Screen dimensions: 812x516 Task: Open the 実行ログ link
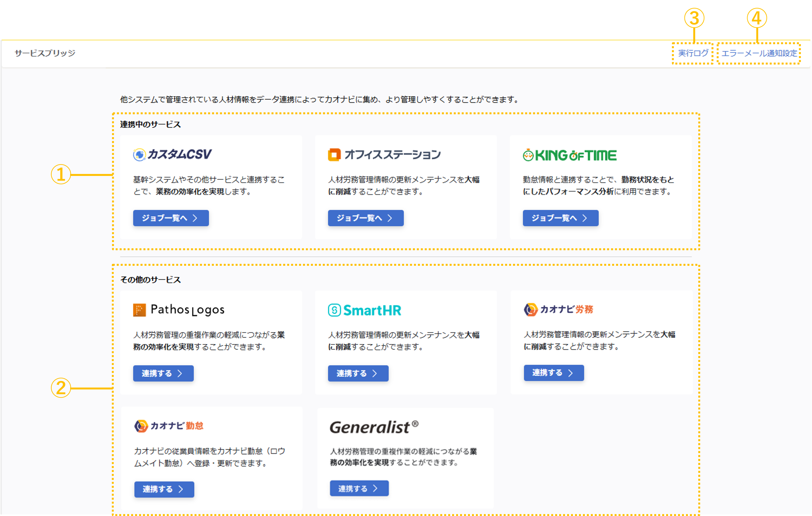click(693, 53)
